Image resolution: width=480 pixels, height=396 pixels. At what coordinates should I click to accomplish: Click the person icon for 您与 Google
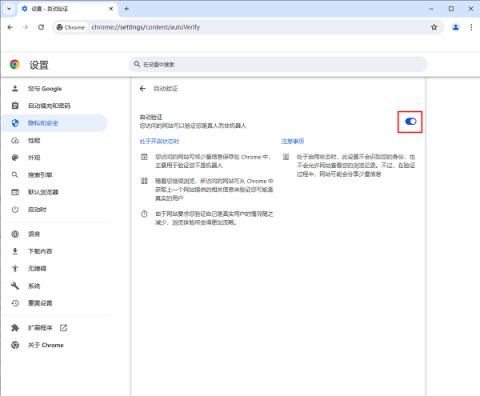click(15, 89)
